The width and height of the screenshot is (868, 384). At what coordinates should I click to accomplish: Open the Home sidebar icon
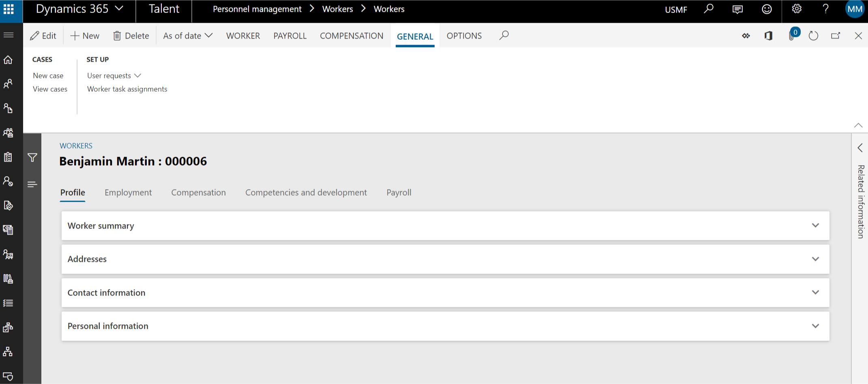8,60
